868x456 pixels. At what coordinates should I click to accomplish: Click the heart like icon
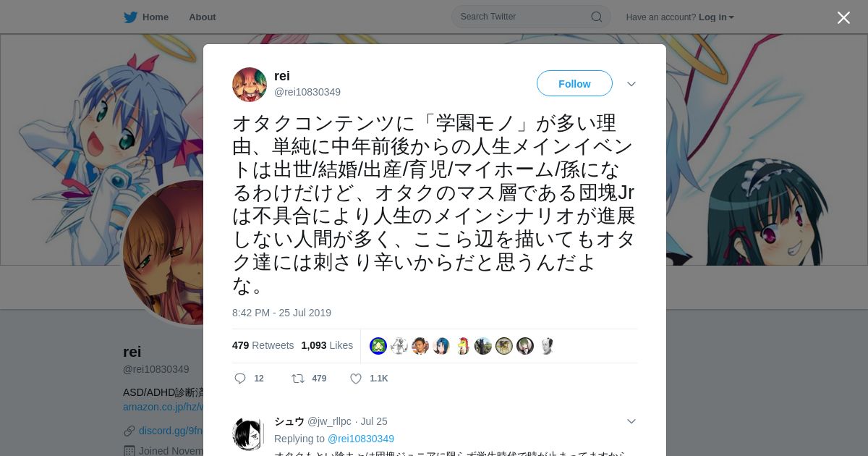coord(356,379)
